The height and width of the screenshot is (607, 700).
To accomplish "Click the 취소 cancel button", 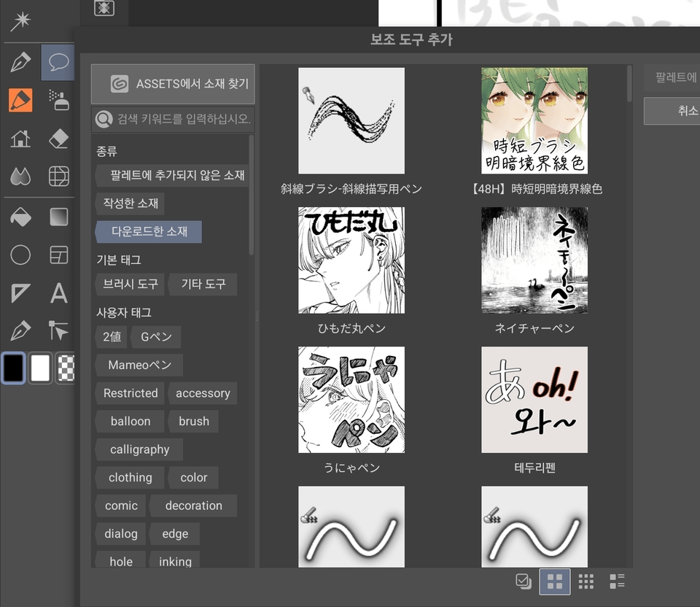I will [x=672, y=111].
